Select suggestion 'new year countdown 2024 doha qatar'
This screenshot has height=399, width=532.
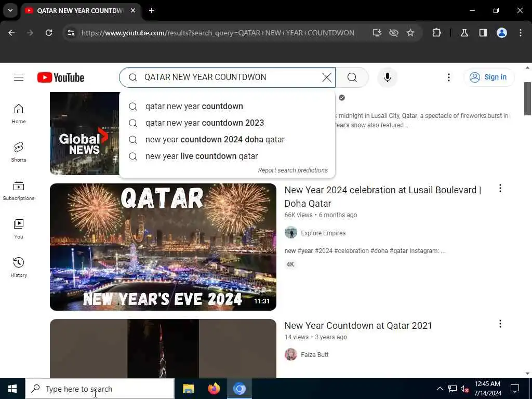pos(227,139)
